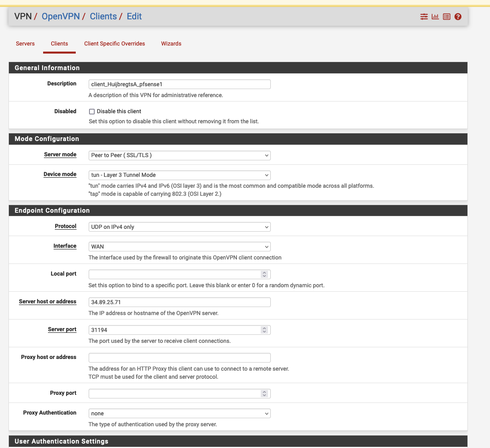Open the Server mode dropdown
Image resolution: width=490 pixels, height=448 pixels.
tap(179, 156)
